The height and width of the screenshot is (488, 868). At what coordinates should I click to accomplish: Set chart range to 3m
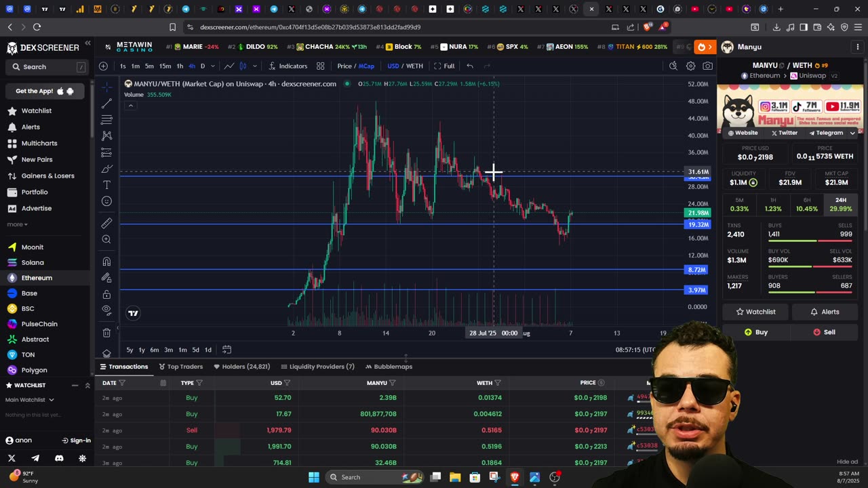168,350
